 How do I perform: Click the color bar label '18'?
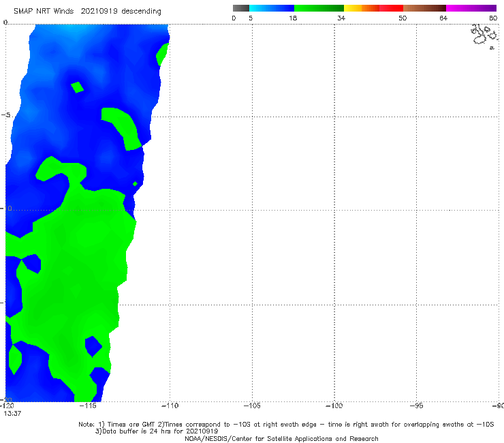[293, 18]
